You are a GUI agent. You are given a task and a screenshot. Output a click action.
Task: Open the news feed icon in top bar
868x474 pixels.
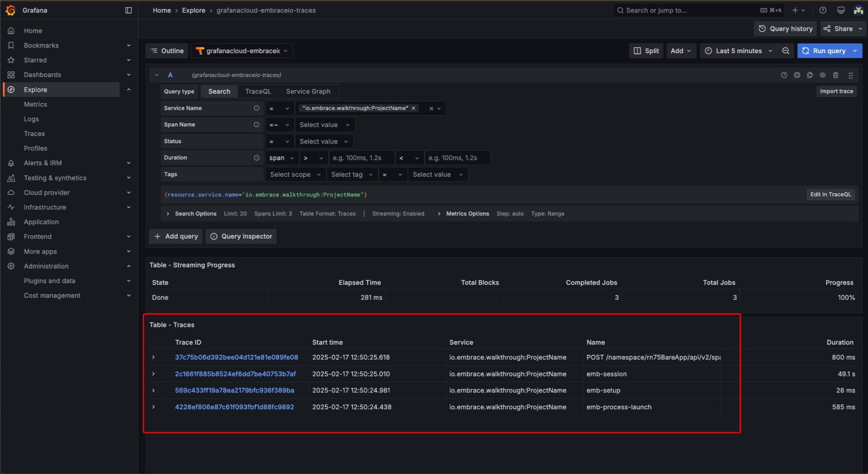point(841,10)
